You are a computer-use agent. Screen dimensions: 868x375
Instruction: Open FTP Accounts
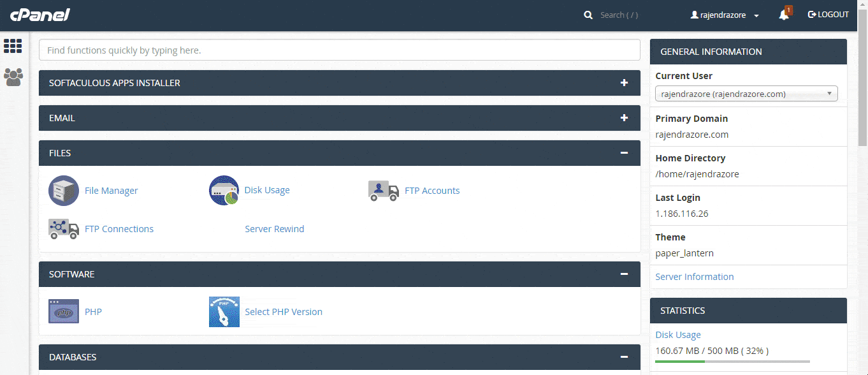pyautogui.click(x=431, y=190)
